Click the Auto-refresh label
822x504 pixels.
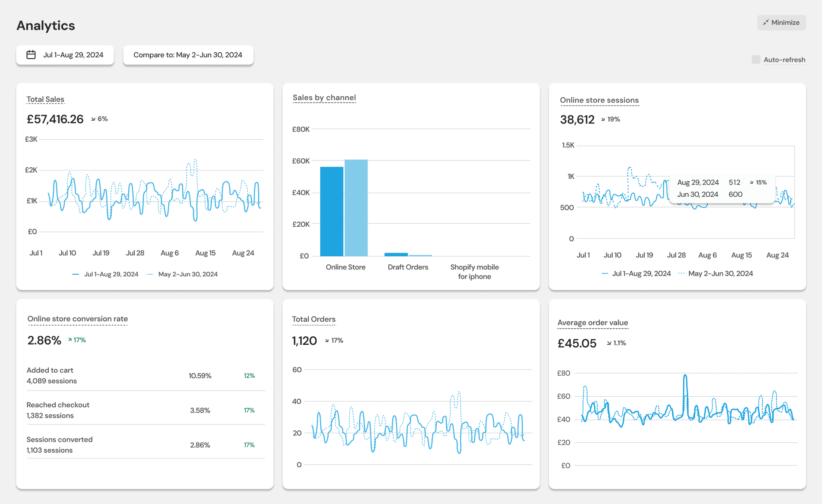click(x=784, y=60)
